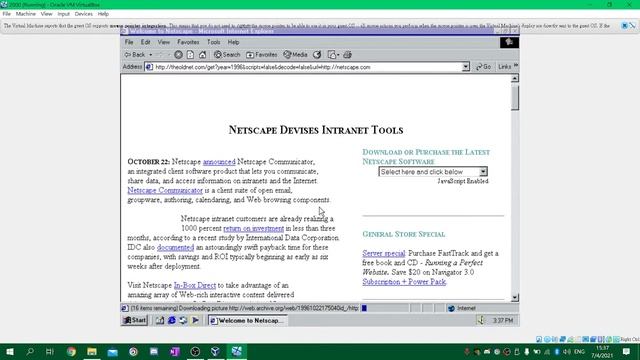Stop page loading with the Stop icon

[178, 55]
